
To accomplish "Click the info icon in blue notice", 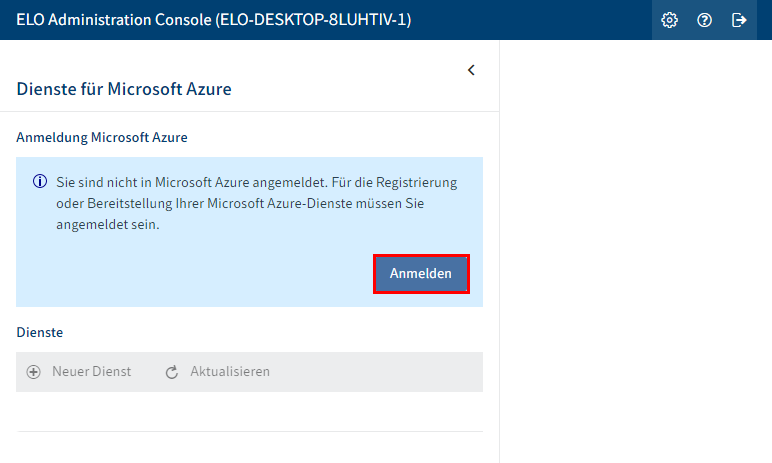I will pos(40,182).
